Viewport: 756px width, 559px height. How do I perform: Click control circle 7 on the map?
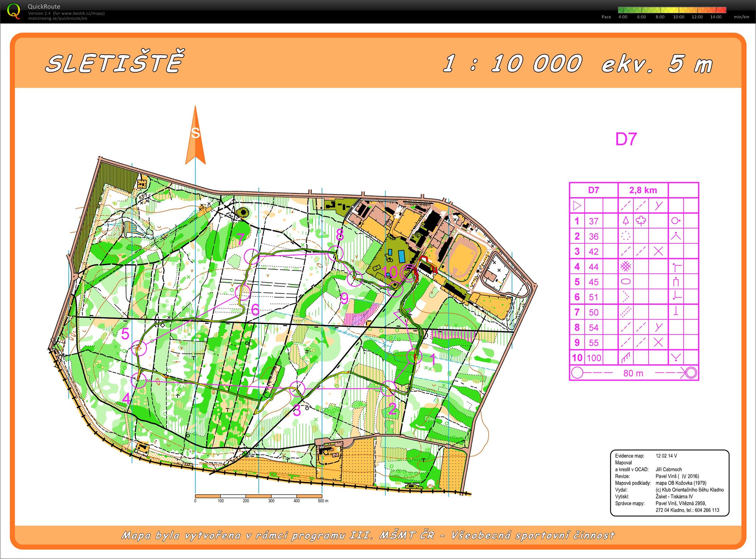click(x=252, y=256)
